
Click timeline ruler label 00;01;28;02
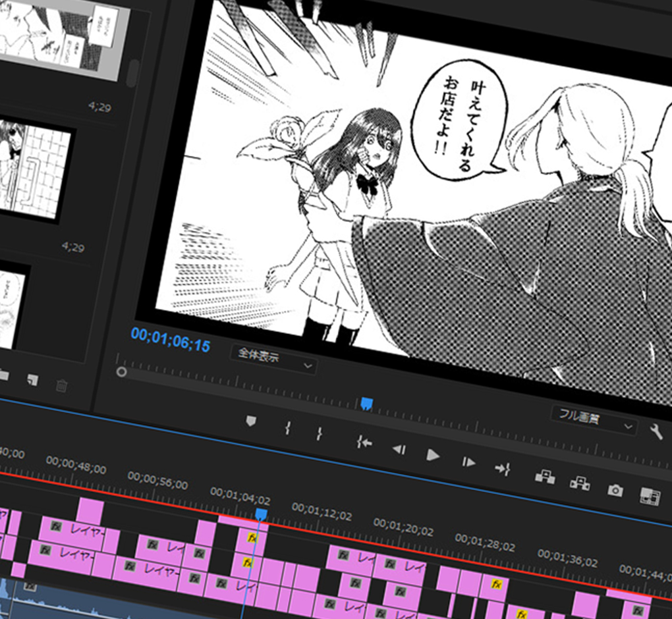click(x=485, y=543)
